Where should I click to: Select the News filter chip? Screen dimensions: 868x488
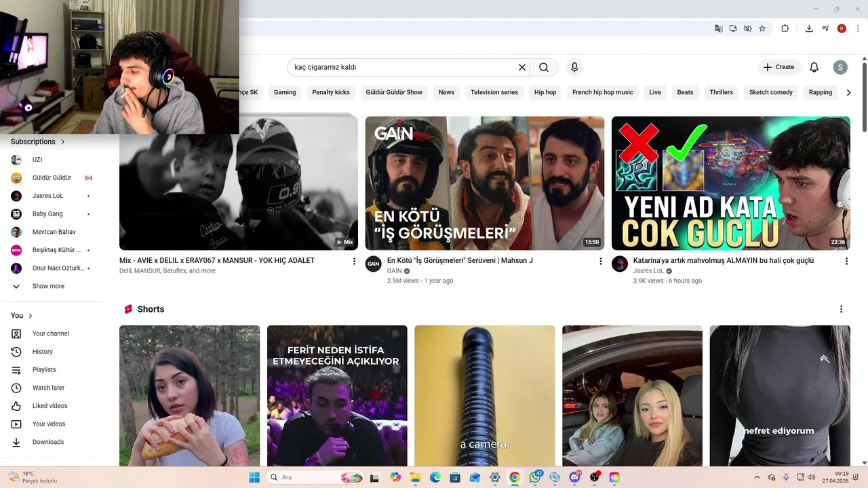tap(446, 92)
